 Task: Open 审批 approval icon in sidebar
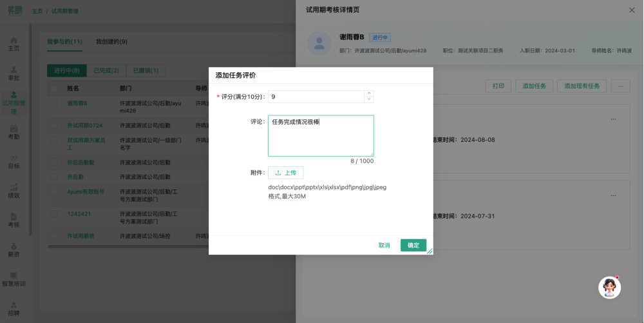click(13, 70)
